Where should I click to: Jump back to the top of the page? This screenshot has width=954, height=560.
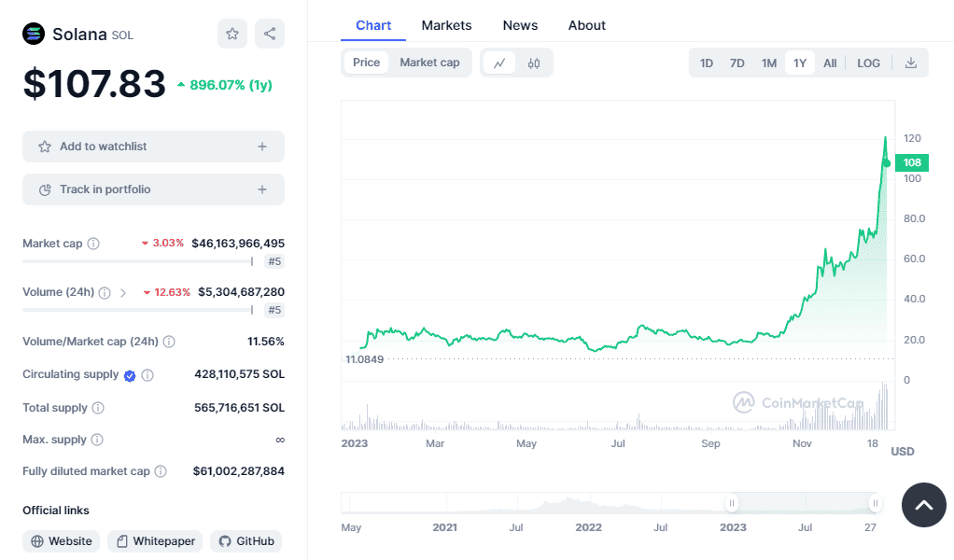(x=923, y=505)
